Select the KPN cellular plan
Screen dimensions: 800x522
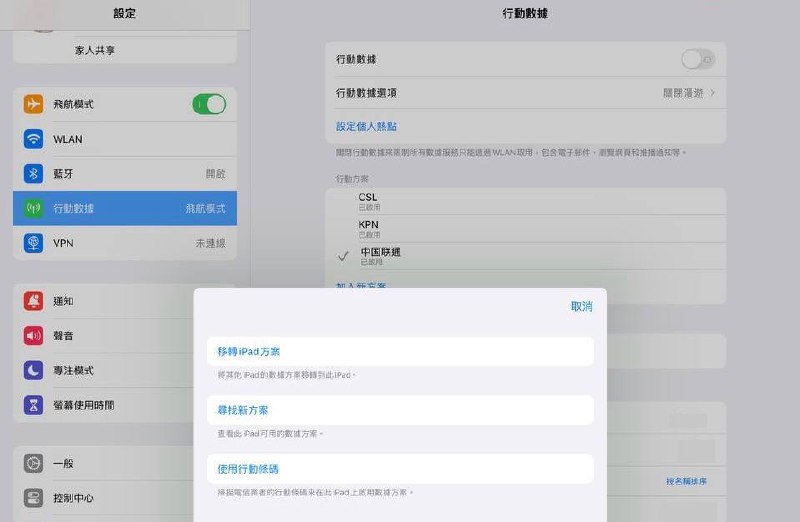point(526,229)
